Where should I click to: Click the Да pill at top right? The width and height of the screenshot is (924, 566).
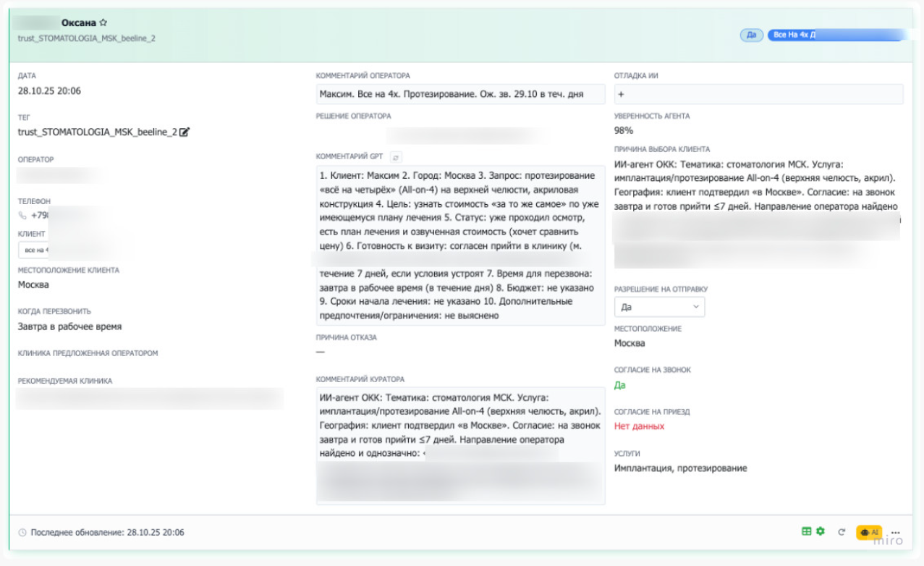tap(751, 34)
